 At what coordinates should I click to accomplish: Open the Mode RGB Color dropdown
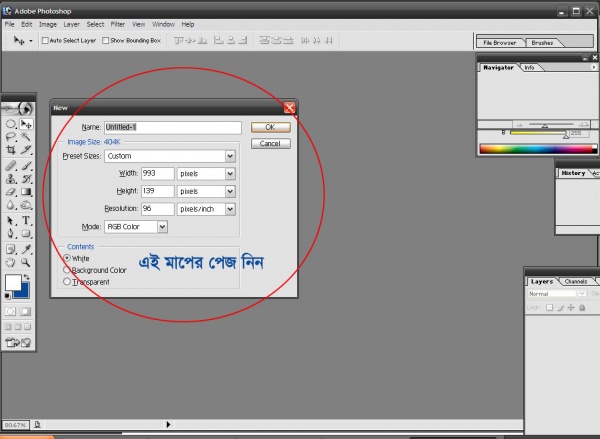pyautogui.click(x=162, y=227)
